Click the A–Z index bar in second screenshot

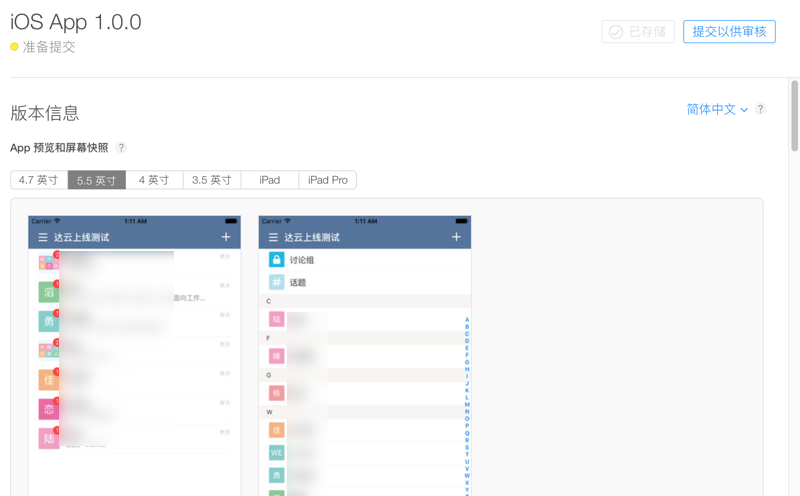click(x=467, y=406)
